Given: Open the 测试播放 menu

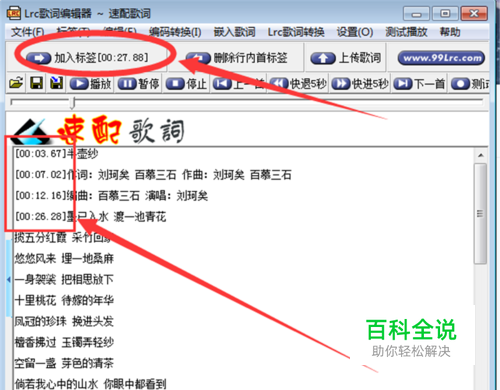Looking at the screenshot, I should point(406,32).
